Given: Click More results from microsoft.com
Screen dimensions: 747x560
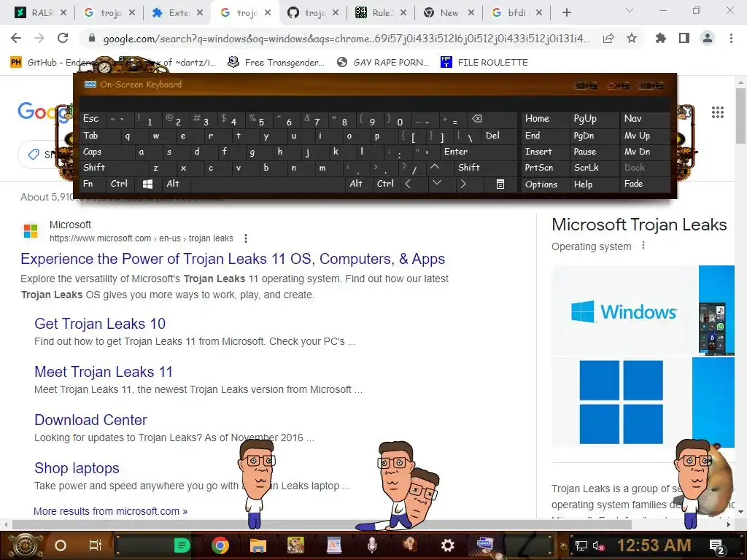Looking at the screenshot, I should click(111, 511).
